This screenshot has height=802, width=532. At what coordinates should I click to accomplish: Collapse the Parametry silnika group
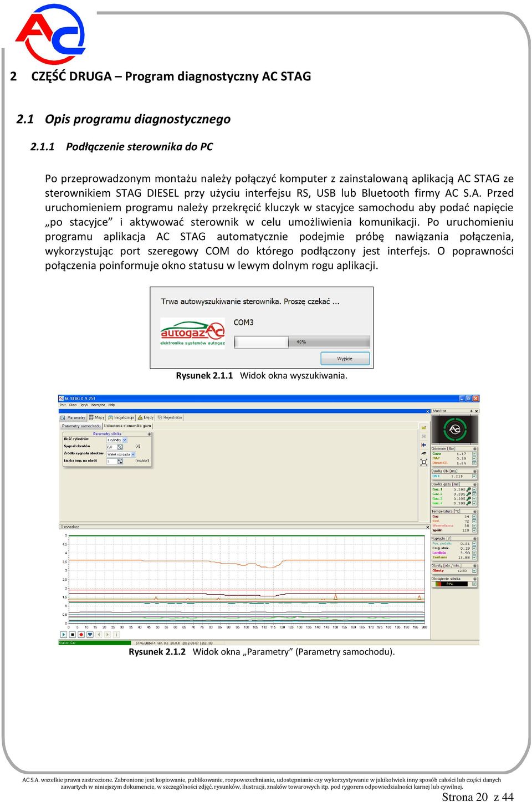(x=150, y=434)
